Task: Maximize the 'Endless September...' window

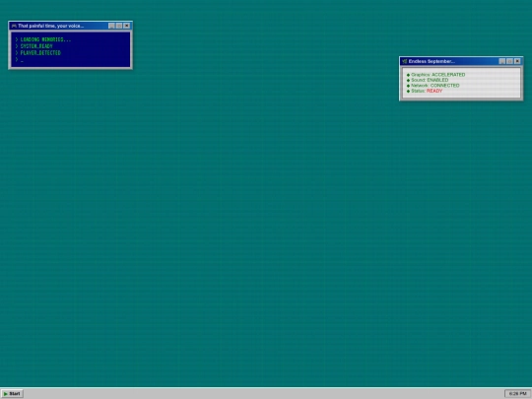Action: [509, 61]
